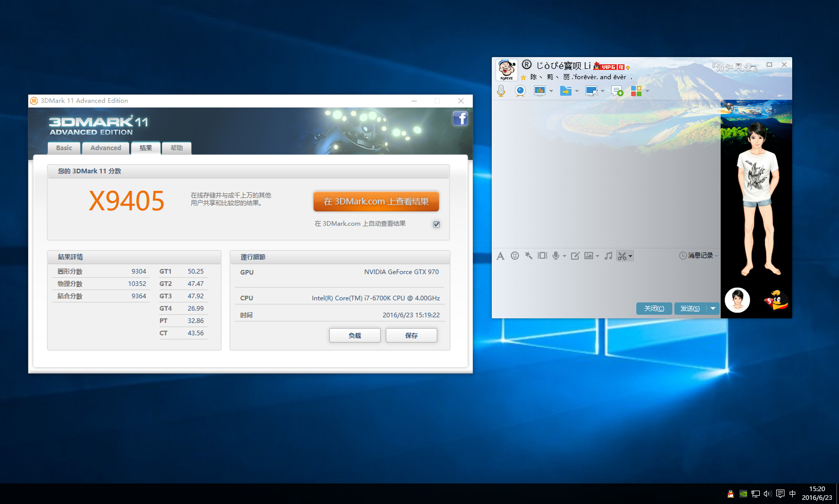
Task: Expand the send picture dropdown arrow
Action: point(597,256)
